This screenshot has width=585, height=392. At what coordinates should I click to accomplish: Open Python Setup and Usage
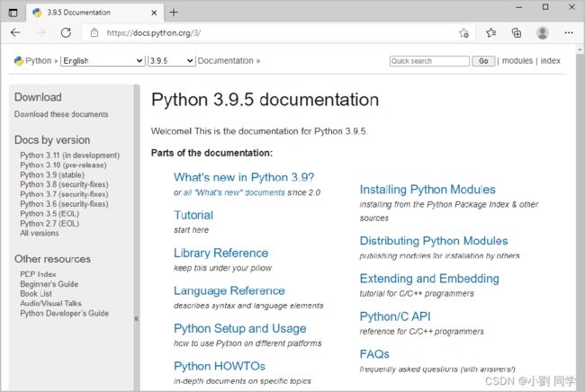[240, 329]
